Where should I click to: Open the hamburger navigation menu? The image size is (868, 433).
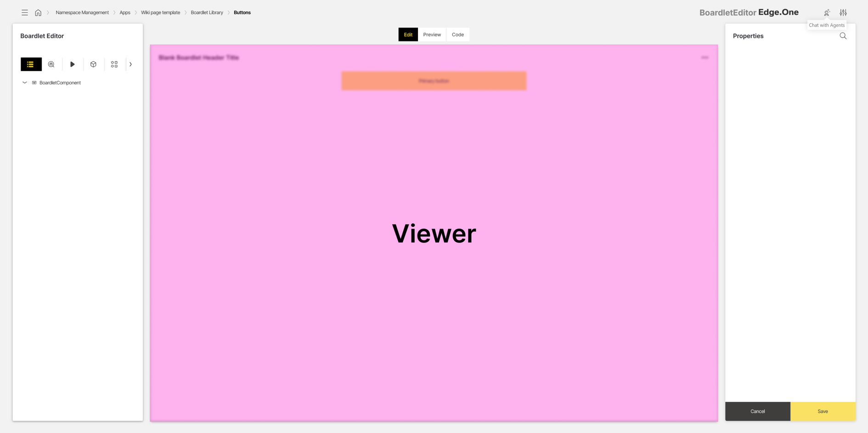(x=25, y=13)
